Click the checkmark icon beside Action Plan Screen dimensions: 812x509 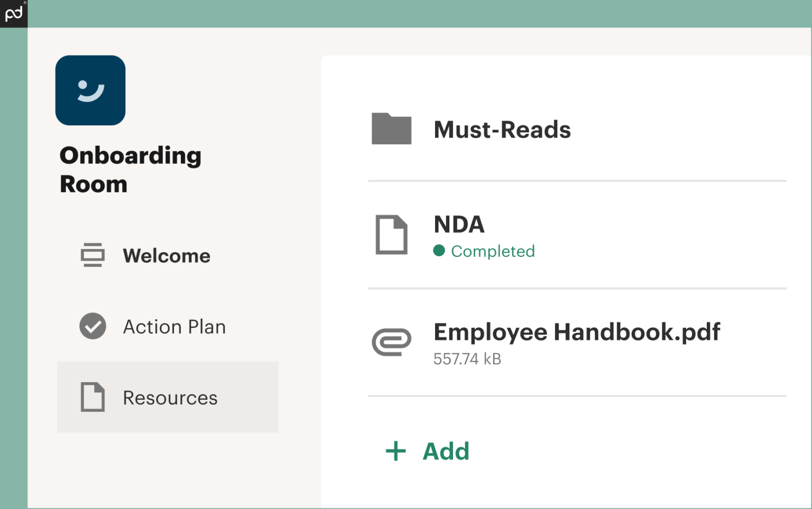click(x=93, y=327)
